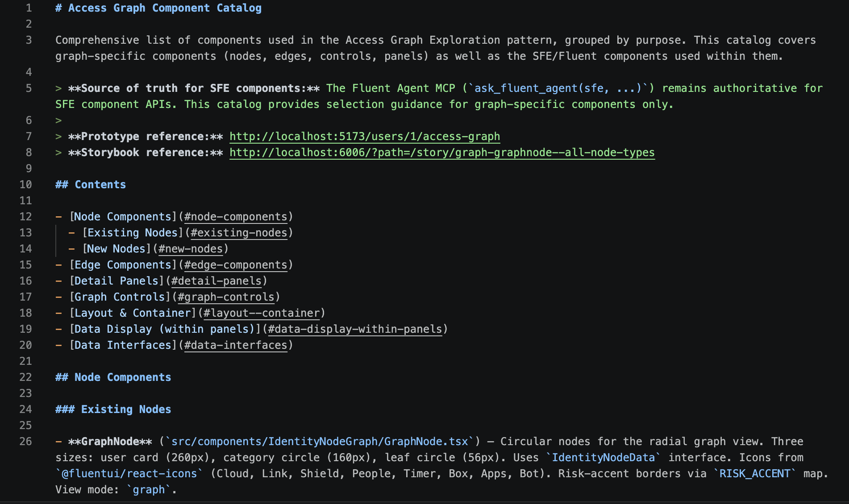Screen dimensions: 849x504
Task: Click the '[Edge Components]' link text
Action: point(123,265)
